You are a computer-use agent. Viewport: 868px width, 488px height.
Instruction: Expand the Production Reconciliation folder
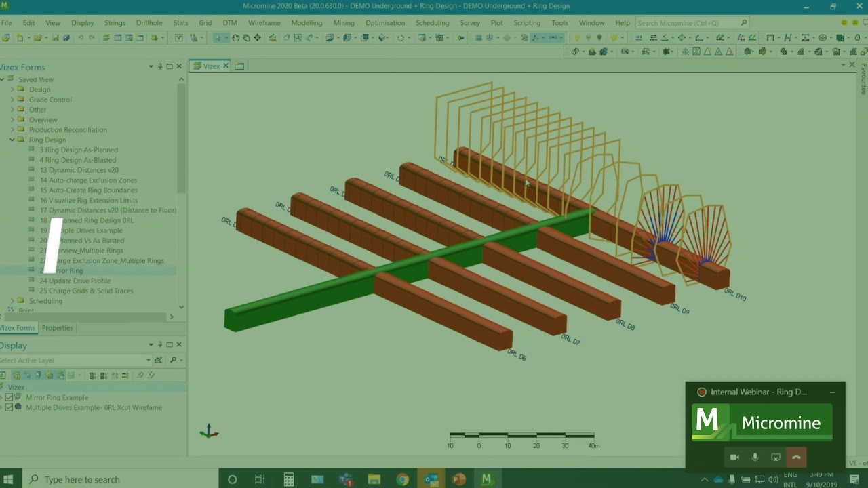[x=12, y=130]
